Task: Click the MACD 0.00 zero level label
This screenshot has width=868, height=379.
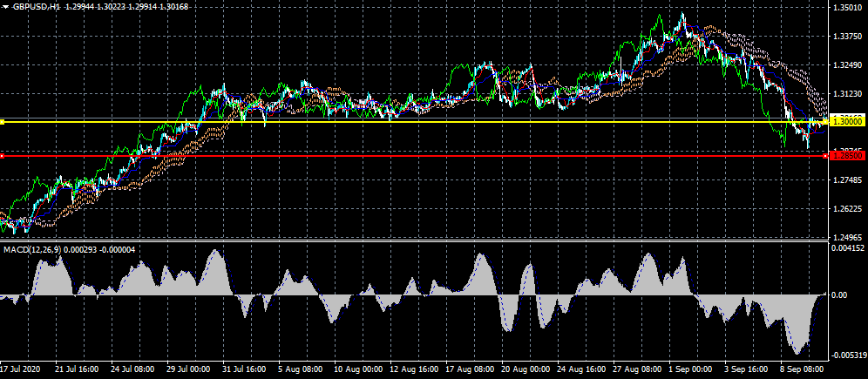Action: (837, 295)
